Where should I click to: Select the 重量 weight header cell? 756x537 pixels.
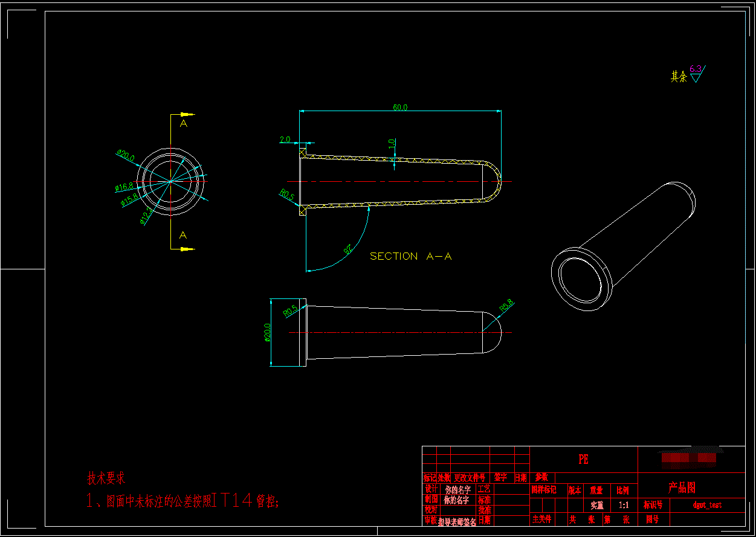tap(596, 490)
